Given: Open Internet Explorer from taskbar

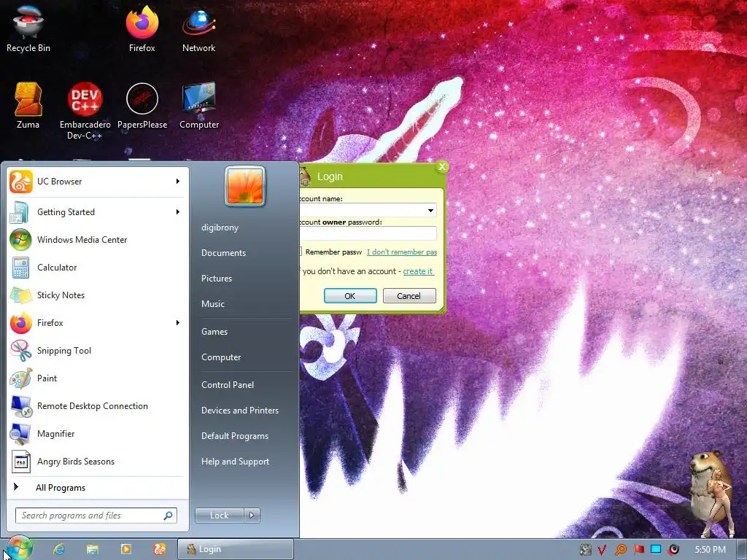Looking at the screenshot, I should pos(59,549).
